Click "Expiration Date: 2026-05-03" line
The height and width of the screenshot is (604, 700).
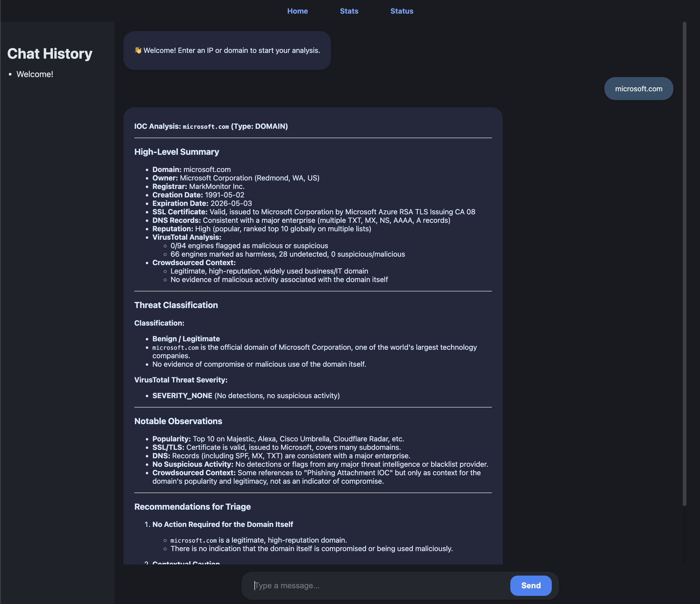click(x=202, y=203)
